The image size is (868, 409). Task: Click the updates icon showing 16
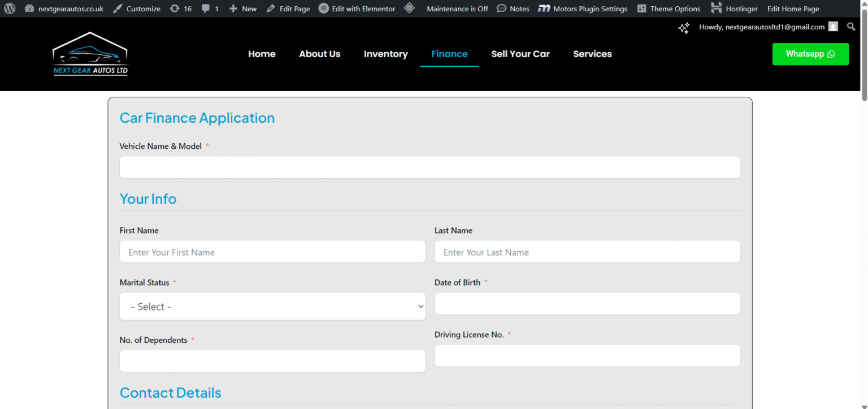click(x=180, y=8)
